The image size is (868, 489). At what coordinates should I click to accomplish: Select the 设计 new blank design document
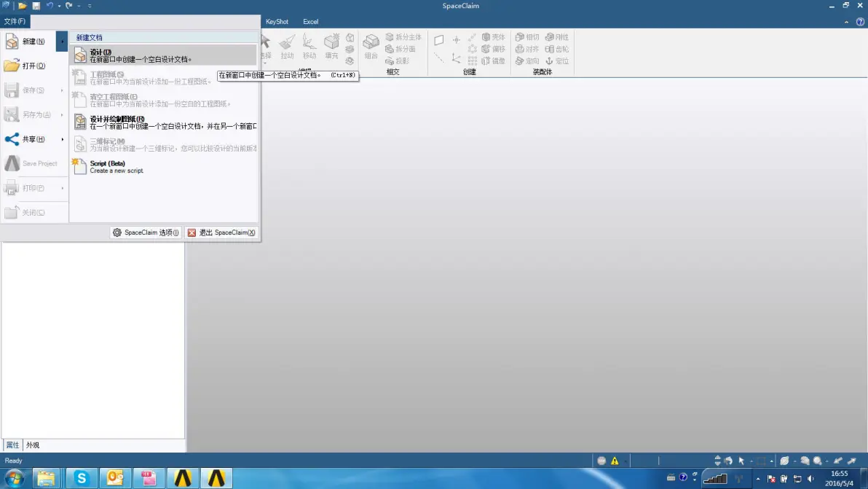165,55
